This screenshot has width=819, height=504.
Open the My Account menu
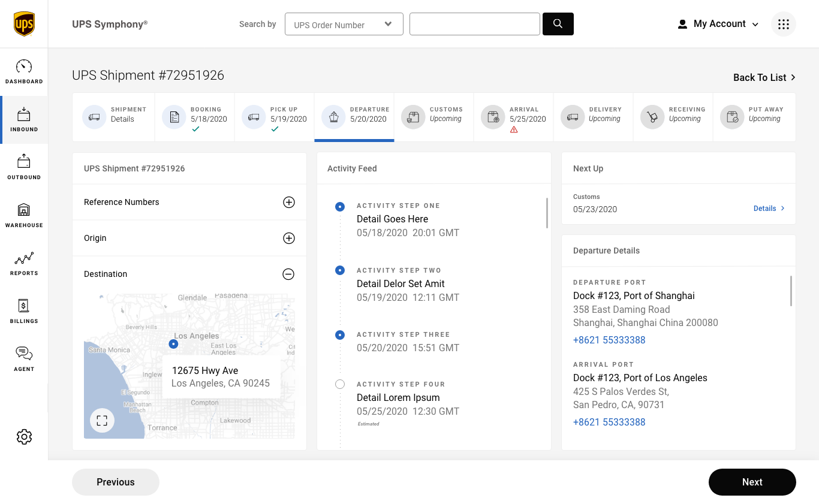[718, 24]
